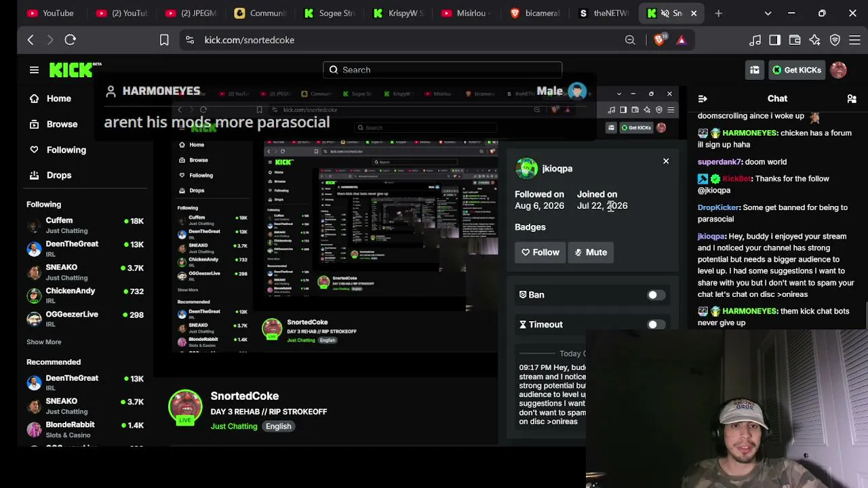Click the Brave Shields icon in address bar
Image resolution: width=868 pixels, height=488 pixels.
pos(658,40)
